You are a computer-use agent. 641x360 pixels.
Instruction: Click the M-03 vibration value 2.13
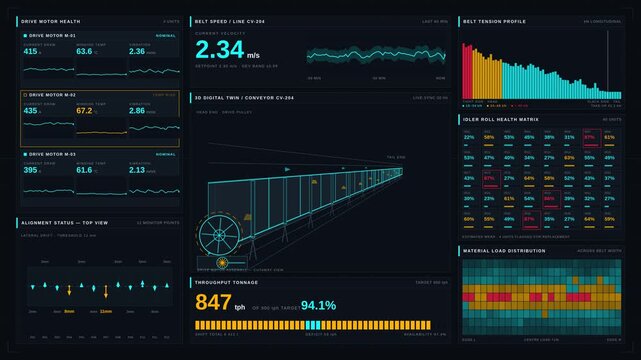[x=137, y=170]
